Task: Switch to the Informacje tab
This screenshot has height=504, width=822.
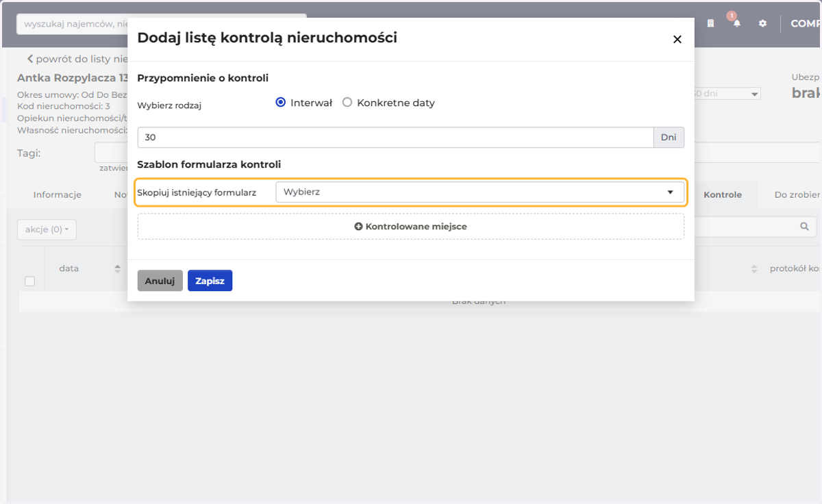Action: [x=58, y=194]
